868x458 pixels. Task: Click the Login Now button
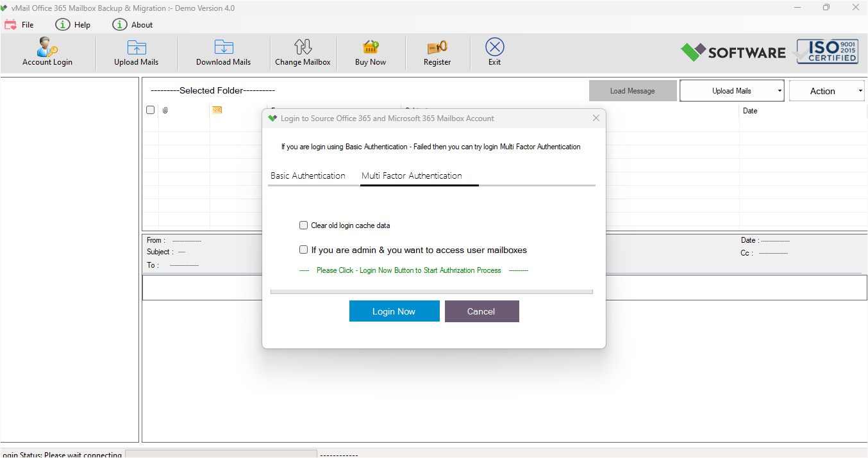pos(394,311)
